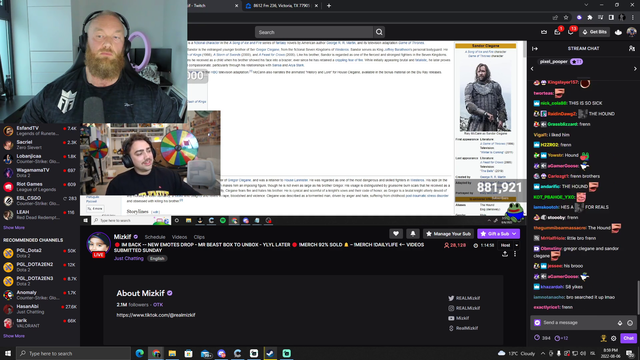The height and width of the screenshot is (360, 640).
Task: Click the Send a message field
Action: coord(579,323)
